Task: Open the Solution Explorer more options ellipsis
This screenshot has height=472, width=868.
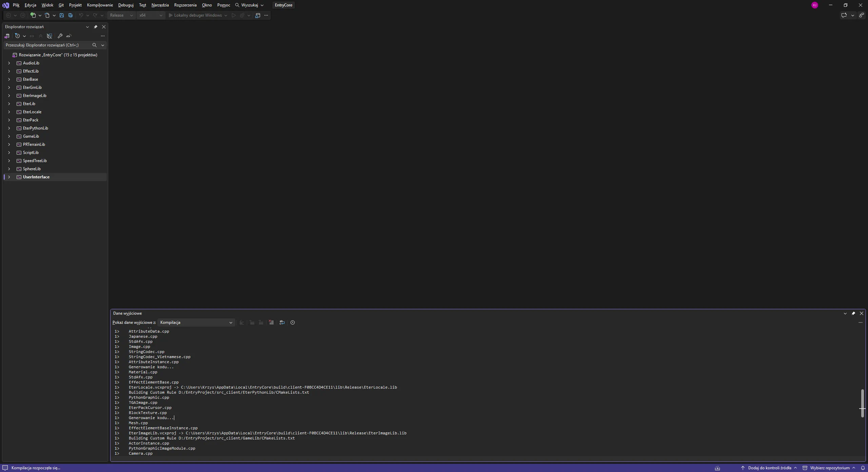Action: coord(103,36)
